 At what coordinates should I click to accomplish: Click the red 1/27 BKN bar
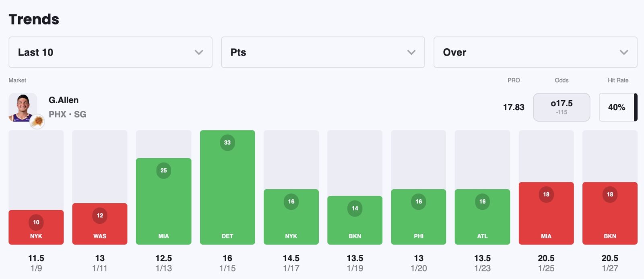point(610,217)
